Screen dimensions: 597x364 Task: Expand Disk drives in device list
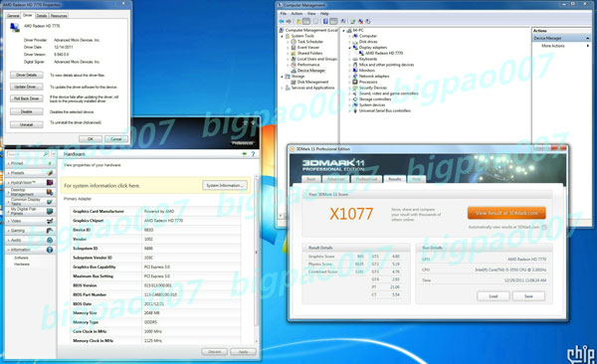(x=349, y=42)
